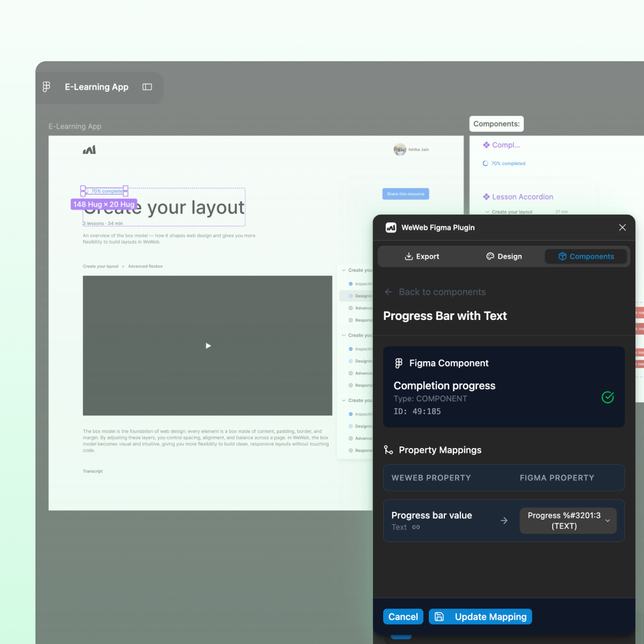Click the mapping arrow icon
The height and width of the screenshot is (644, 644).
click(x=504, y=521)
